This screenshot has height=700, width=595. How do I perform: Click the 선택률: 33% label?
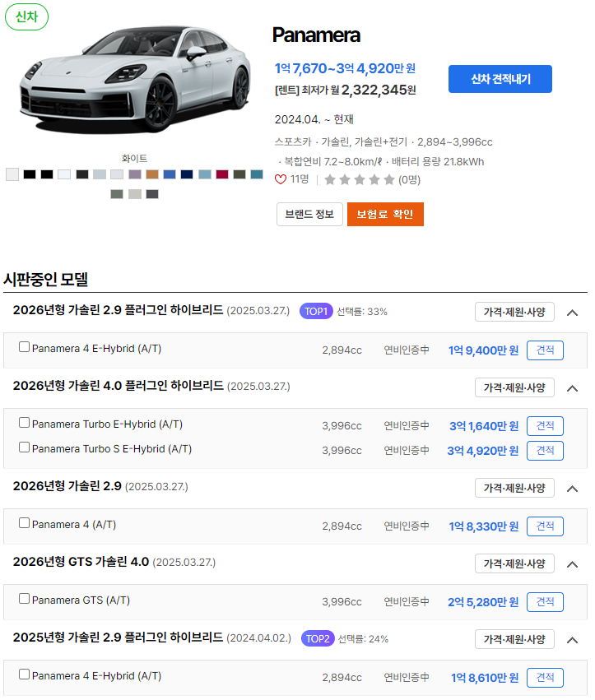[362, 312]
